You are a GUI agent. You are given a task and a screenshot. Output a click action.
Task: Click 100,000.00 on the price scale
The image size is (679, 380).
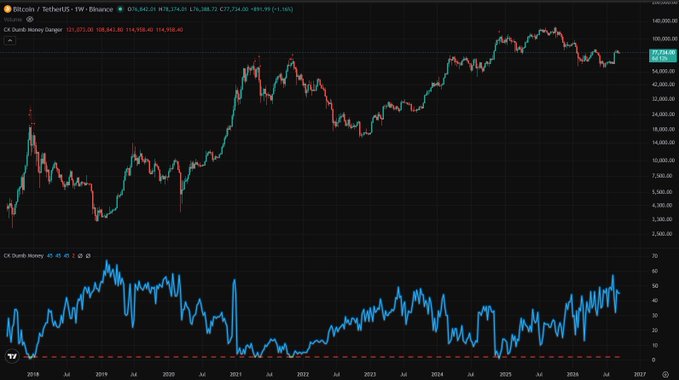(x=664, y=39)
